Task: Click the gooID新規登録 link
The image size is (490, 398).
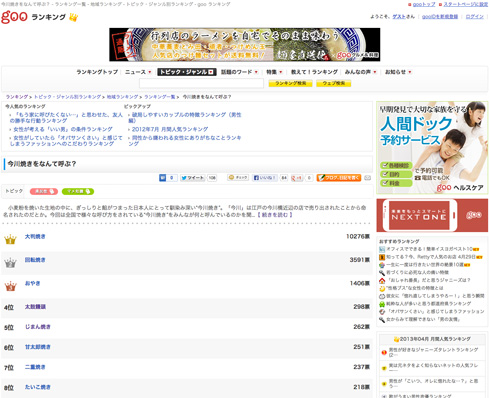Action: 440,17
